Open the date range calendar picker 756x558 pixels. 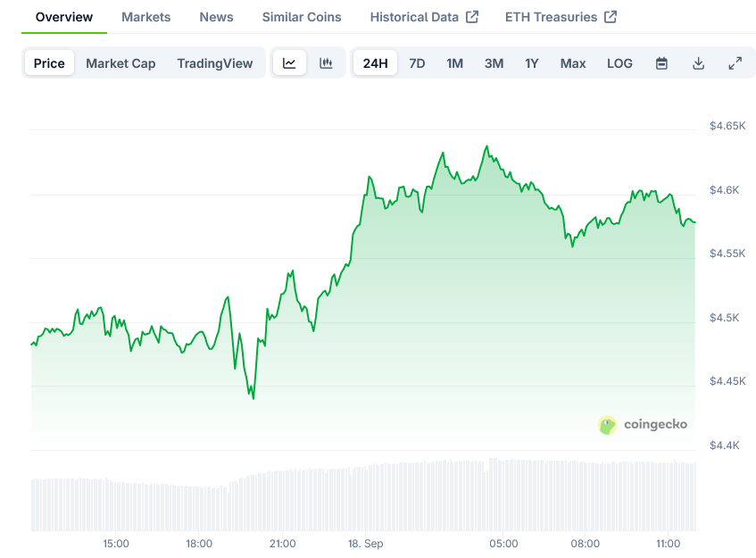coord(661,62)
